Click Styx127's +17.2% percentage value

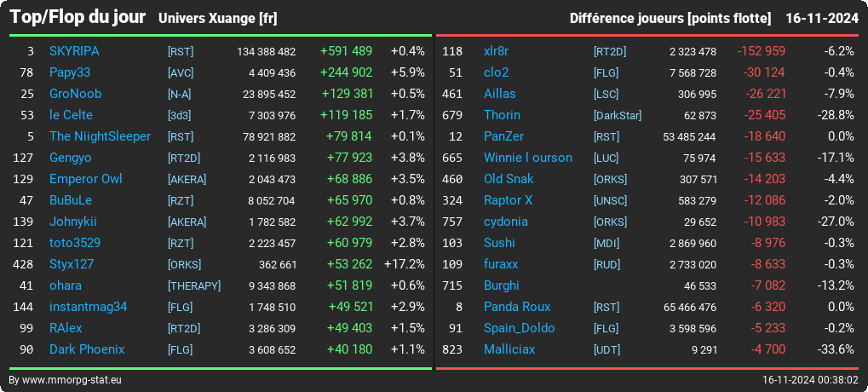tap(404, 264)
